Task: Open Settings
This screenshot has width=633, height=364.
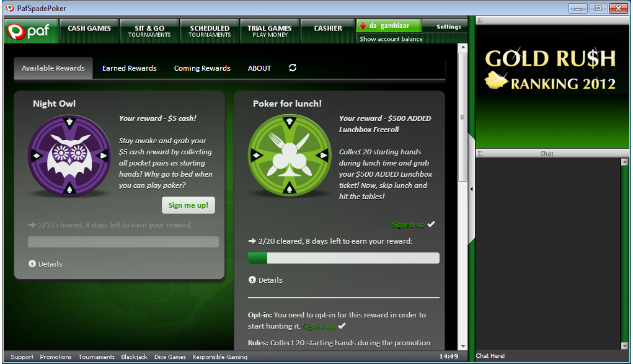Action: coord(448,27)
